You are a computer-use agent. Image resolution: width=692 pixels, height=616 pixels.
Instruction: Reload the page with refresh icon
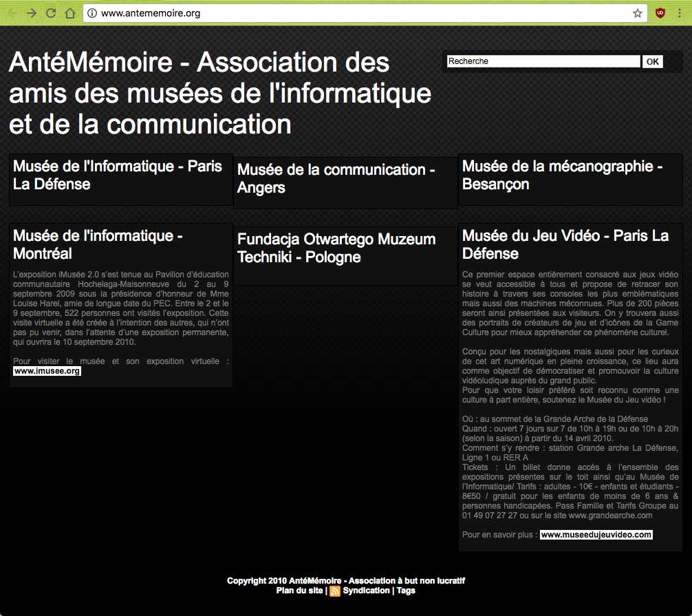pyautogui.click(x=51, y=13)
